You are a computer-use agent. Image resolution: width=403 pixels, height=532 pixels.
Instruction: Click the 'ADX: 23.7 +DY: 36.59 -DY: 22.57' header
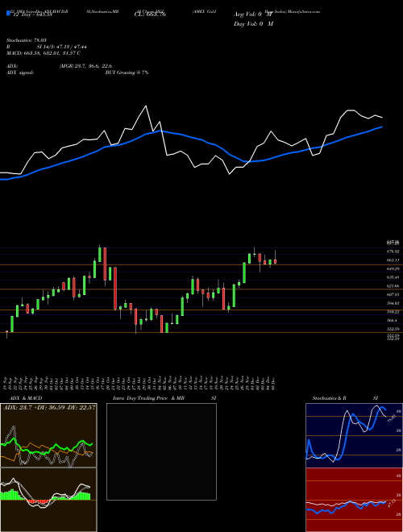coord(49,407)
